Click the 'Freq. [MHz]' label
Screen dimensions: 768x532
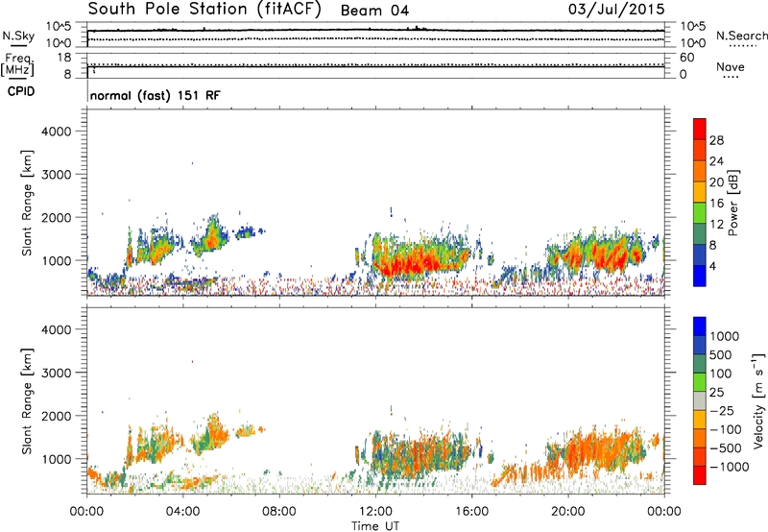(x=17, y=65)
